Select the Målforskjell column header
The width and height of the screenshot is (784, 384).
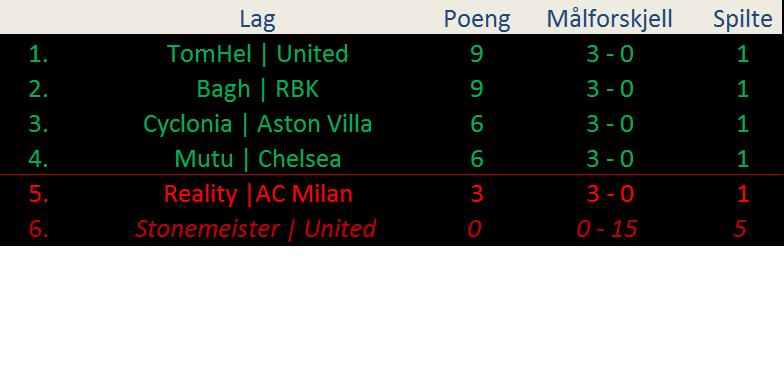coord(610,19)
